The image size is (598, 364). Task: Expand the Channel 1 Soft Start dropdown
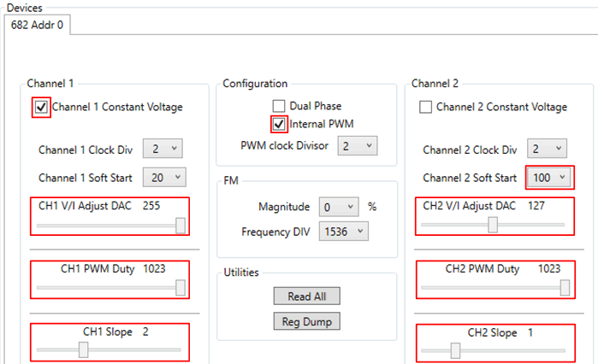tap(163, 178)
